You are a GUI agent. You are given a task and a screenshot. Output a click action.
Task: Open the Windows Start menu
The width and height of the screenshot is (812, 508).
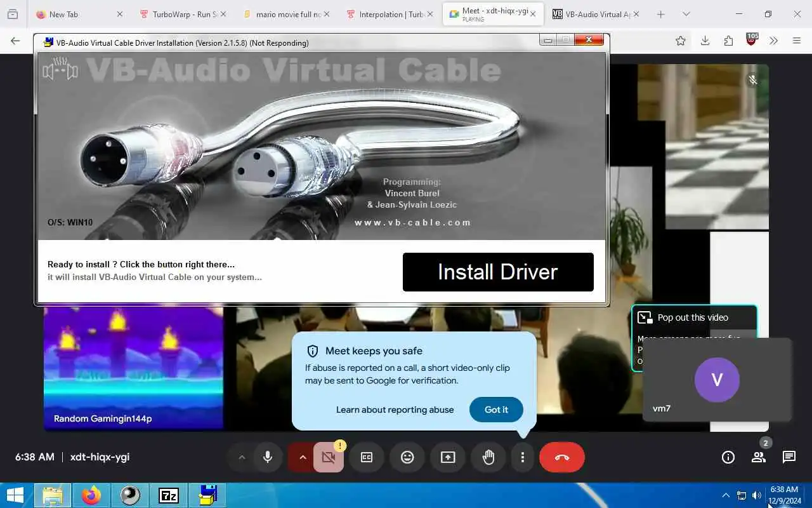pyautogui.click(x=15, y=495)
